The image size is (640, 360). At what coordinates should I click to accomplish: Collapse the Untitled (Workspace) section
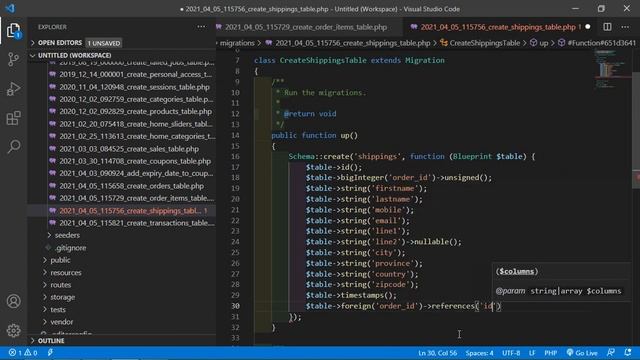[x=74, y=55]
